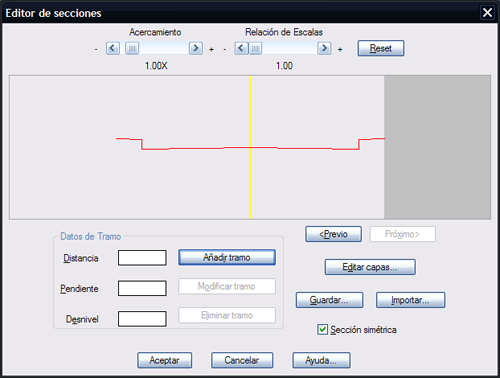Toggle the Sección simétrica checkbox
The width and height of the screenshot is (500, 378).
pyautogui.click(x=323, y=330)
